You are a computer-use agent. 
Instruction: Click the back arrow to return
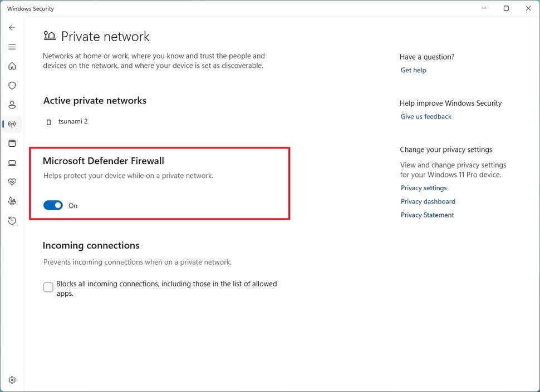pos(12,27)
